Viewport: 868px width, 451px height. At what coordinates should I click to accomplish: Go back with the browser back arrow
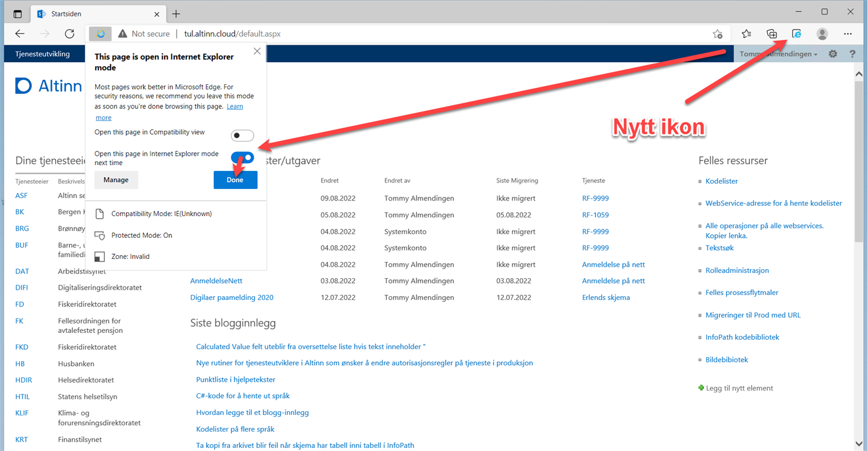point(20,34)
